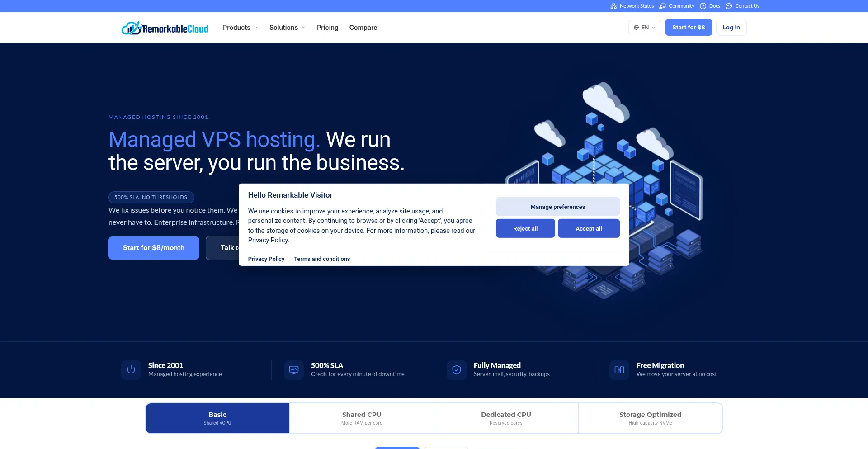
Task: Click the Community chat icon
Action: click(662, 6)
